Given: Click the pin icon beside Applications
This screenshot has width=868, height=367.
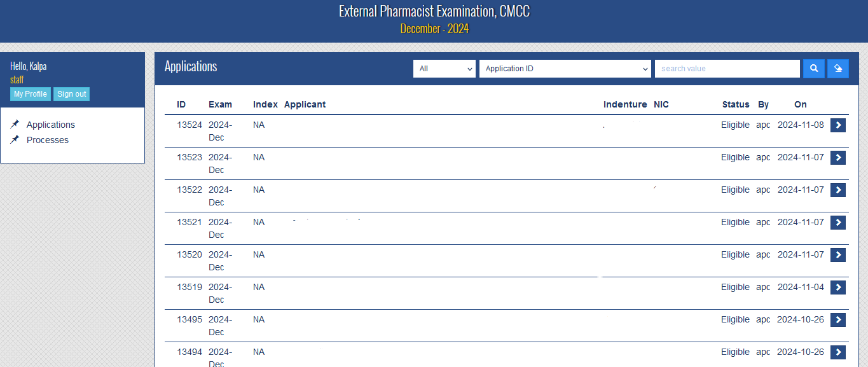Looking at the screenshot, I should click(x=15, y=124).
